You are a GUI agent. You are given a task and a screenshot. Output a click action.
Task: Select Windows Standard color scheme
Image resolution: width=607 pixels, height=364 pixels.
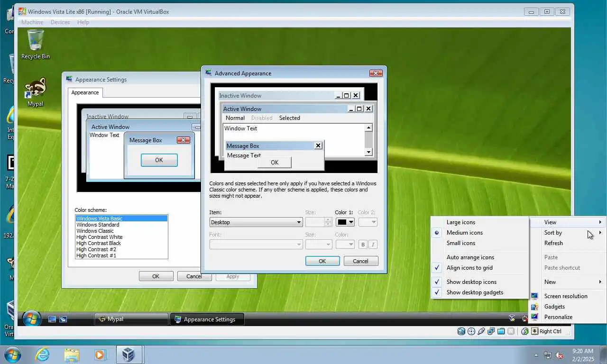[121, 225]
